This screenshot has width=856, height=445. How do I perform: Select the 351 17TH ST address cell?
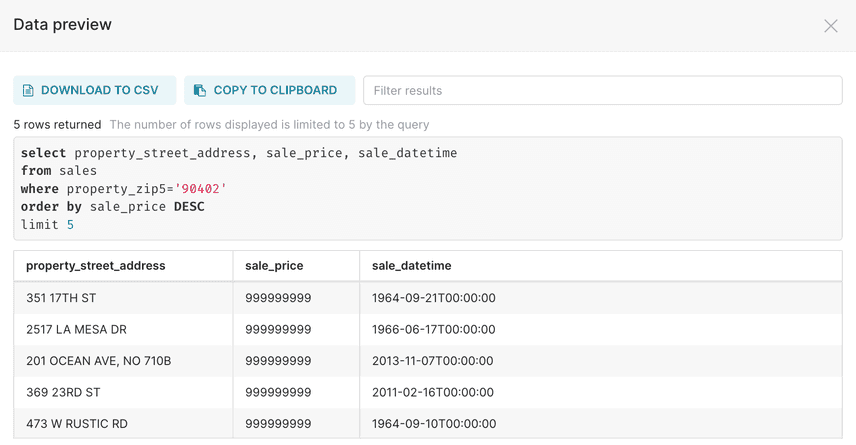[123, 298]
